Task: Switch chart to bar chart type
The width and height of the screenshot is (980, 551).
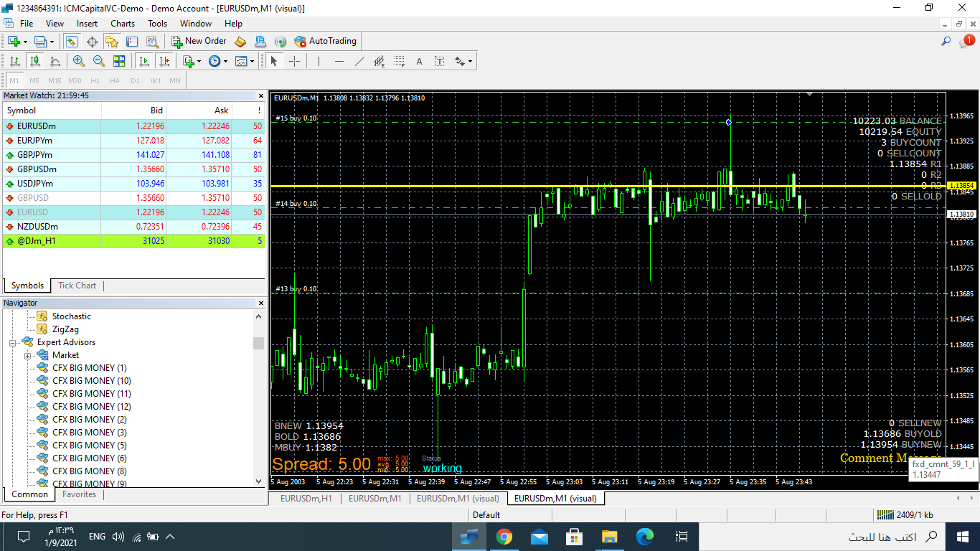Action: point(14,61)
